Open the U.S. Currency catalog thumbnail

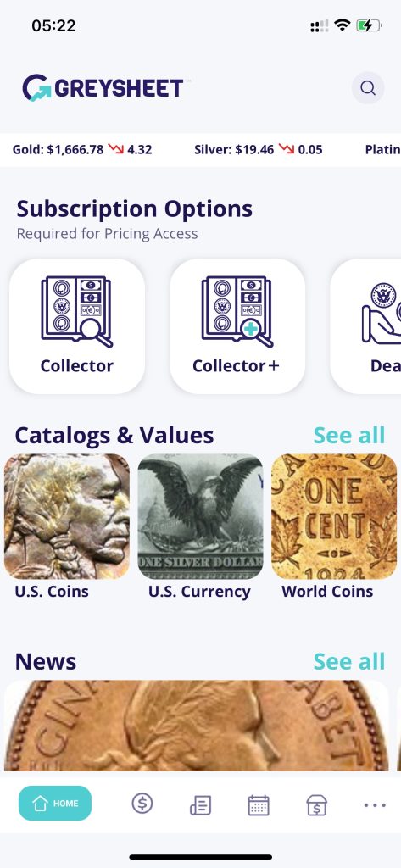(x=200, y=516)
